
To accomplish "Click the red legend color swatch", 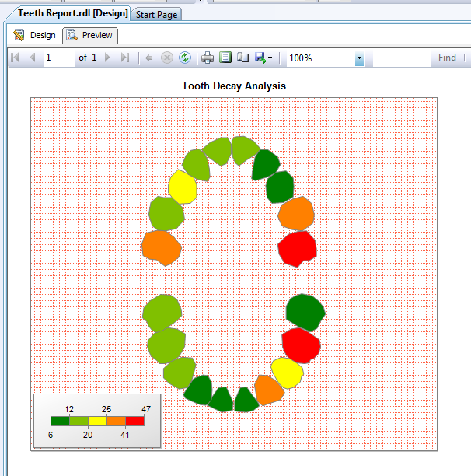I will click(135, 422).
